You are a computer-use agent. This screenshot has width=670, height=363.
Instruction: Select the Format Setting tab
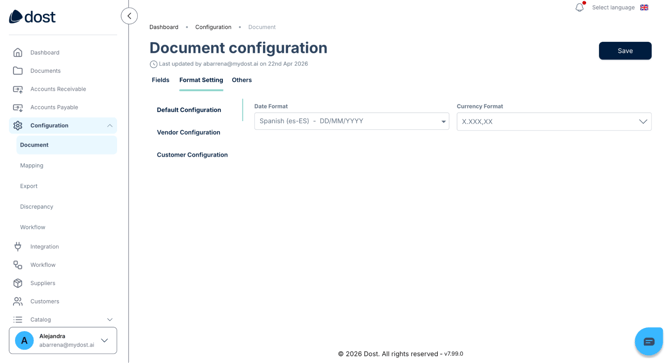point(201,80)
